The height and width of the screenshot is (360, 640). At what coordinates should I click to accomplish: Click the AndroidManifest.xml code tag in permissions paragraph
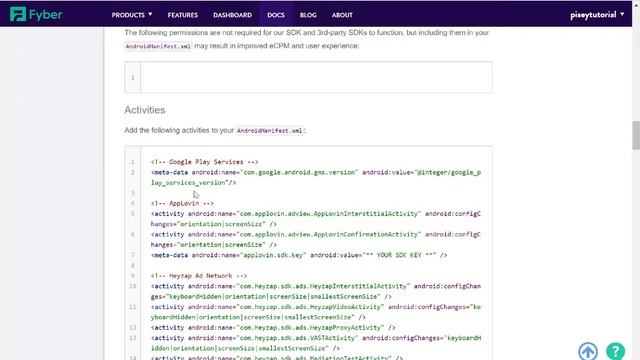pyautogui.click(x=158, y=46)
